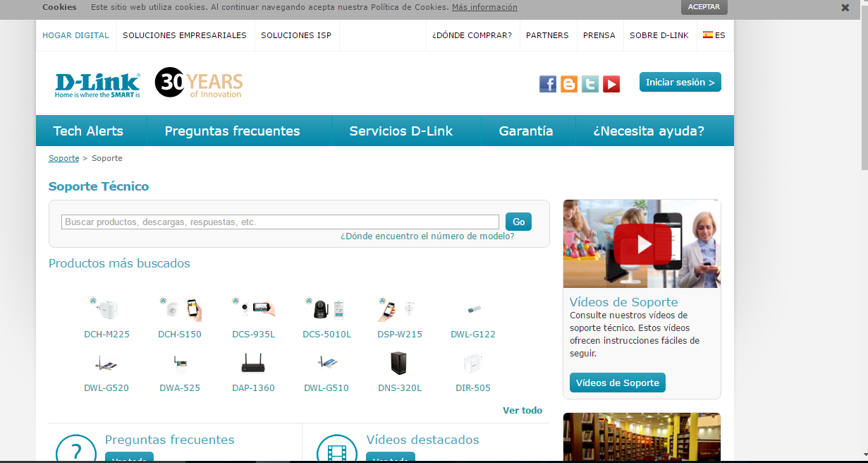Click the Go search button

(518, 222)
